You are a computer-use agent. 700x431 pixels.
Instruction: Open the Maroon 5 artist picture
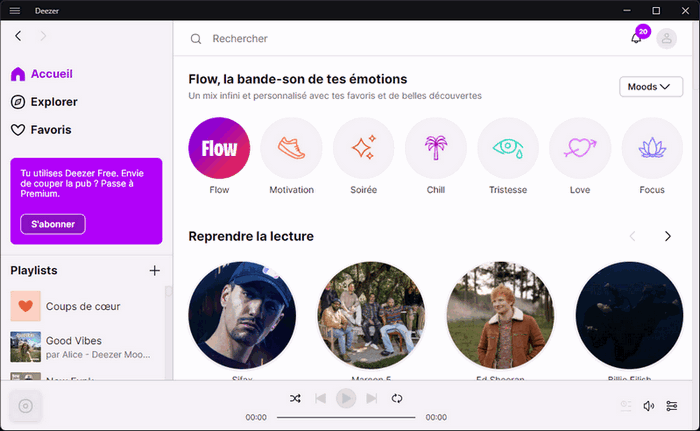click(x=371, y=315)
